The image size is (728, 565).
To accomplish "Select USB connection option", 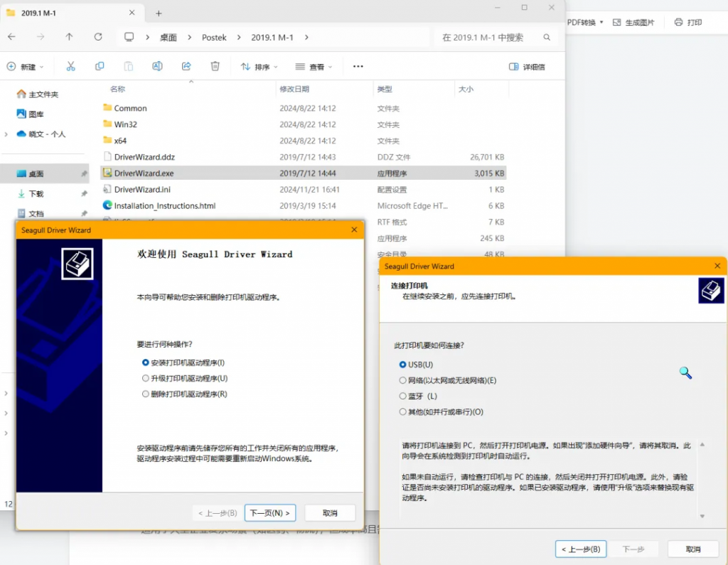I will pyautogui.click(x=416, y=365).
